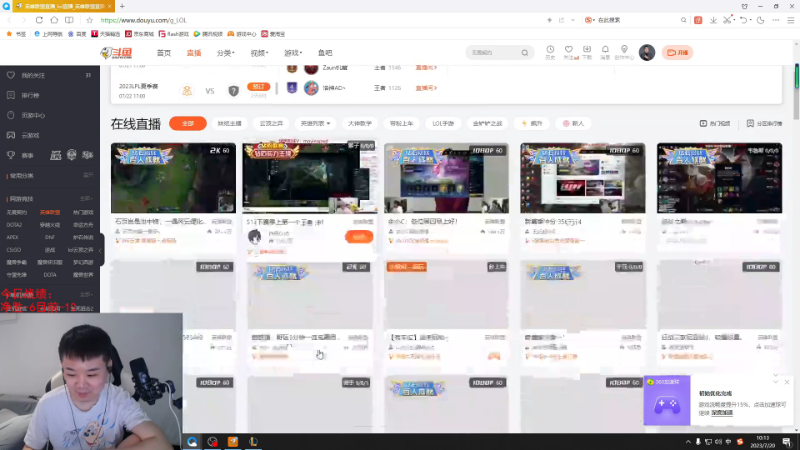Close the game optimization popup
This screenshot has width=800, height=450.
787,382
